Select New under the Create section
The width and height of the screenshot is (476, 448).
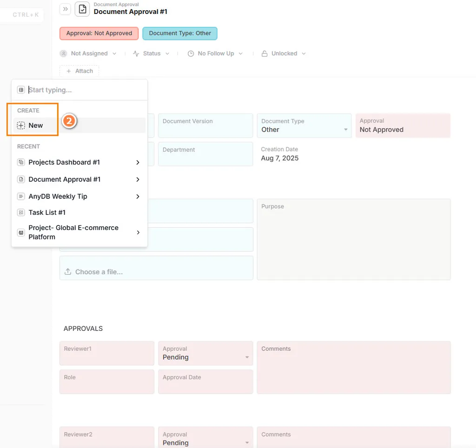[35, 125]
